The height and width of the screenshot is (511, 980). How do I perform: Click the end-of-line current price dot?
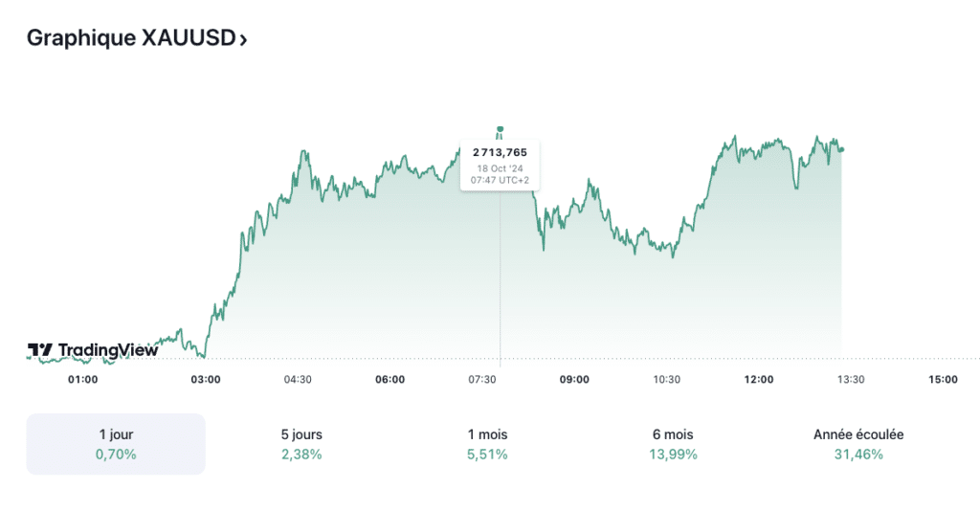pos(841,149)
